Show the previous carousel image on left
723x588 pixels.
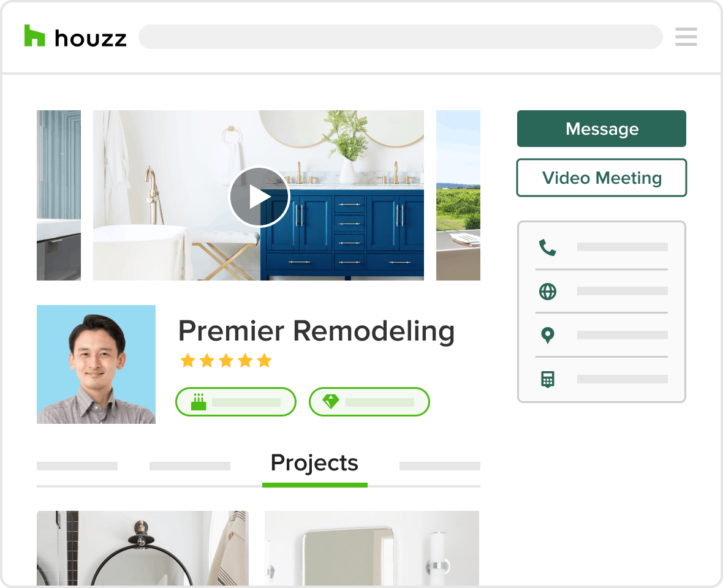[59, 195]
